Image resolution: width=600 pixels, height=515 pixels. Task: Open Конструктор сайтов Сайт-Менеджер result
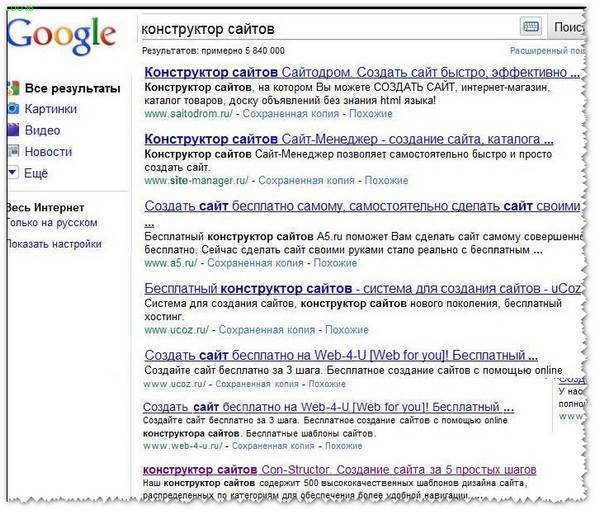[349, 139]
